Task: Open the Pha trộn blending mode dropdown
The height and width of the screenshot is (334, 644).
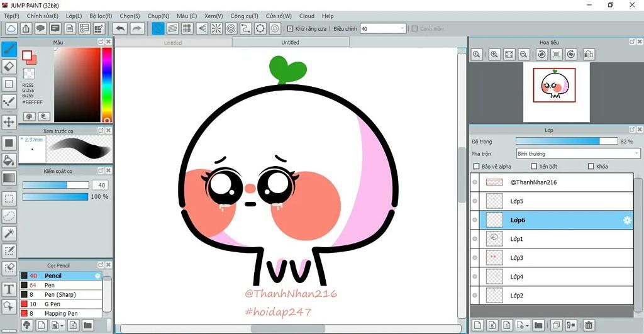Action: pyautogui.click(x=578, y=153)
